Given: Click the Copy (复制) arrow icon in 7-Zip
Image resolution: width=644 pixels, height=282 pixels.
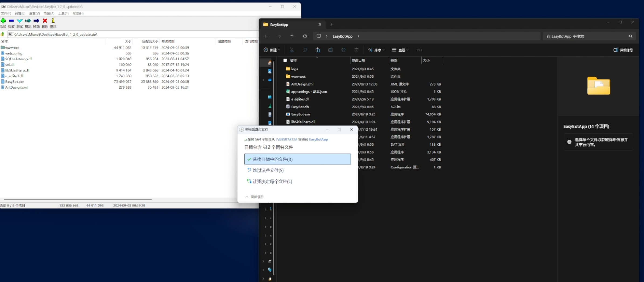Looking at the screenshot, I should coord(28,21).
